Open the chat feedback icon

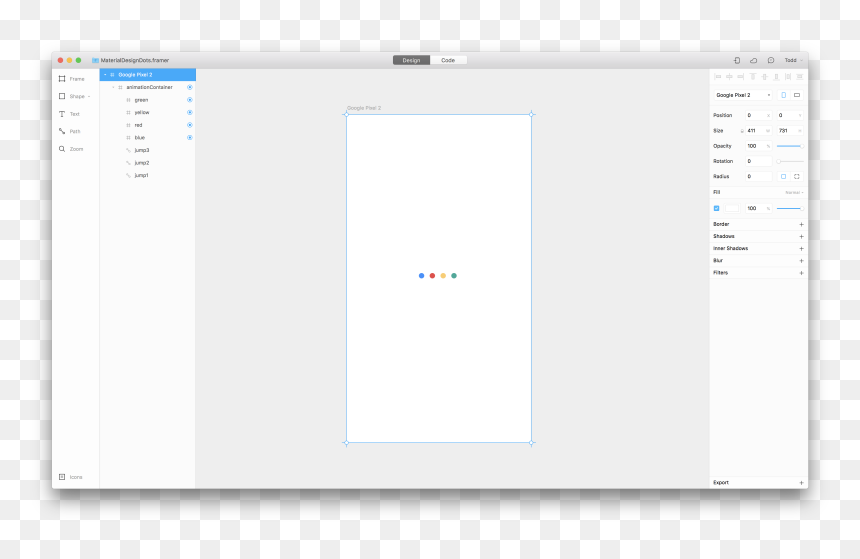click(771, 60)
